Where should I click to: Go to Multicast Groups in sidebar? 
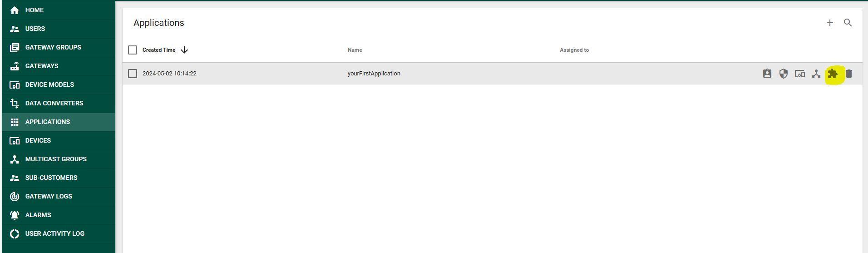pos(58,159)
